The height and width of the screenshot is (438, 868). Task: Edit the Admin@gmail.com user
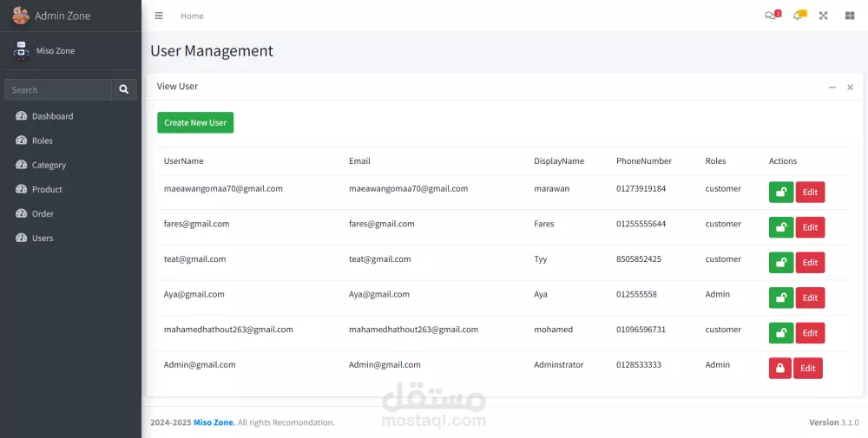coord(808,369)
